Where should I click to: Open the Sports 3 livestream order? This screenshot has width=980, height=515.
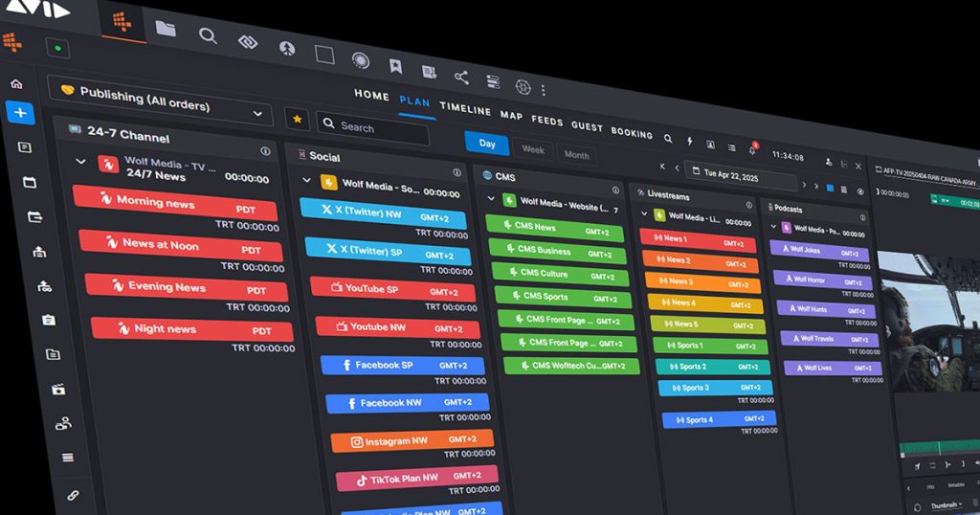(x=715, y=388)
